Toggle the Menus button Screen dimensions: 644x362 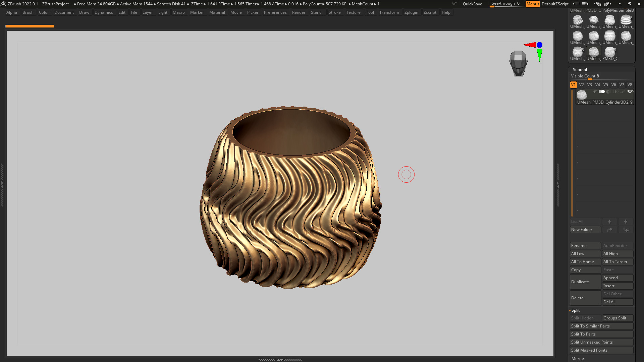pos(533,4)
